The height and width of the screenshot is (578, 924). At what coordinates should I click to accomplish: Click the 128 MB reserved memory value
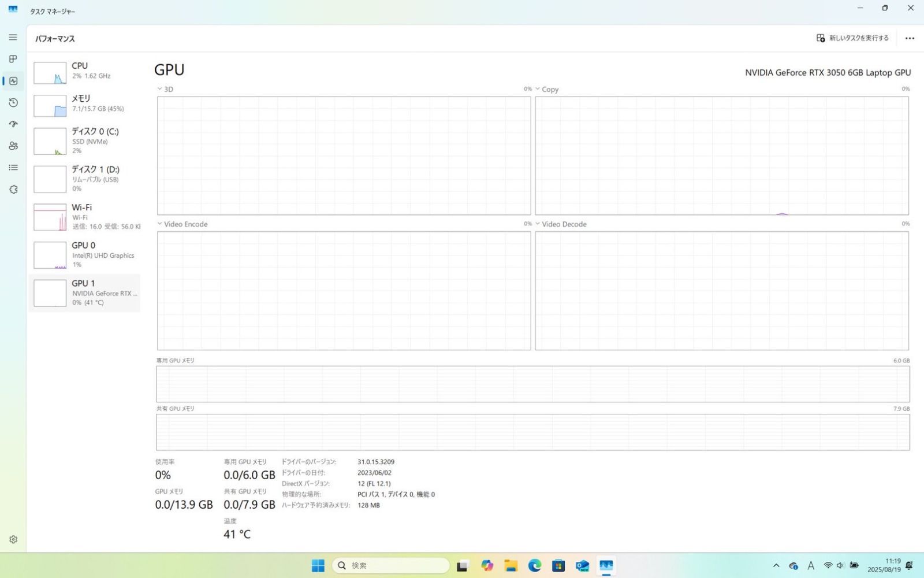[x=368, y=505]
